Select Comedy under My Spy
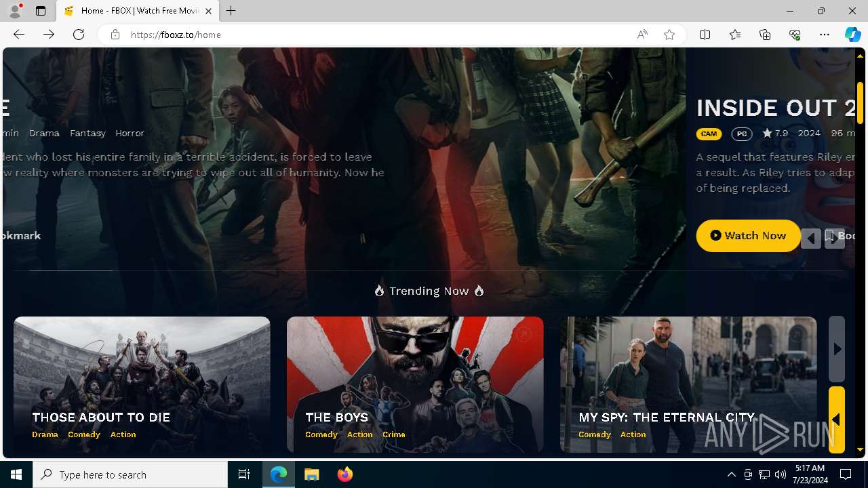This screenshot has width=868, height=488. (x=595, y=434)
